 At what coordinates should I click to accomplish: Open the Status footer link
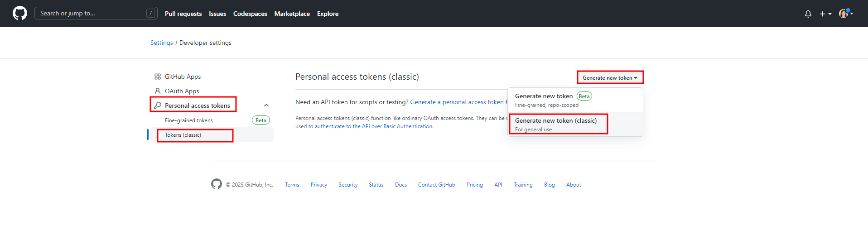(x=376, y=185)
